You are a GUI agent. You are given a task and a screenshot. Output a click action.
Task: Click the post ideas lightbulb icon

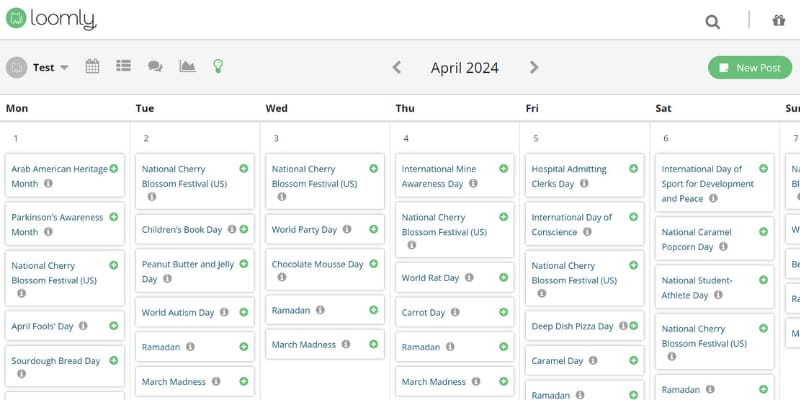coord(217,67)
